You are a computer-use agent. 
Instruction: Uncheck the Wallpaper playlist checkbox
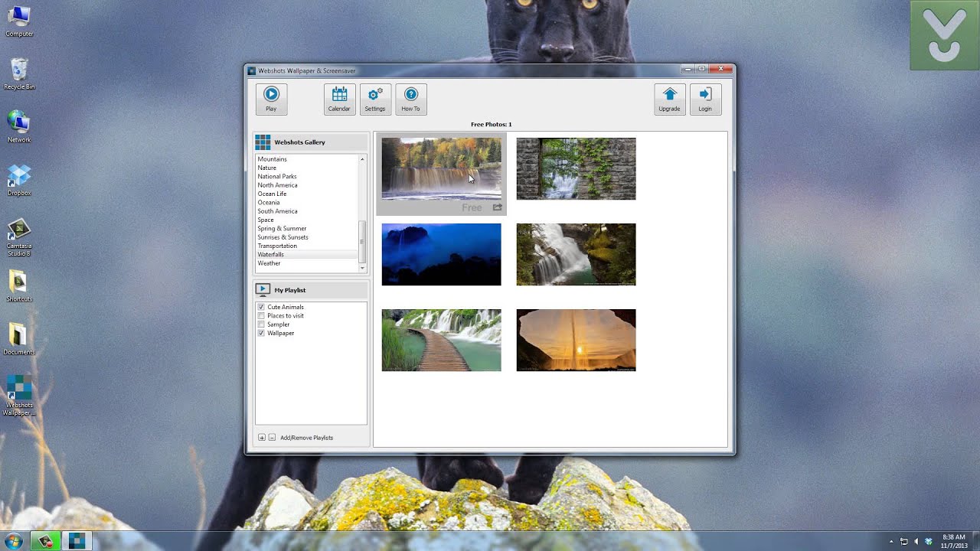tap(261, 334)
